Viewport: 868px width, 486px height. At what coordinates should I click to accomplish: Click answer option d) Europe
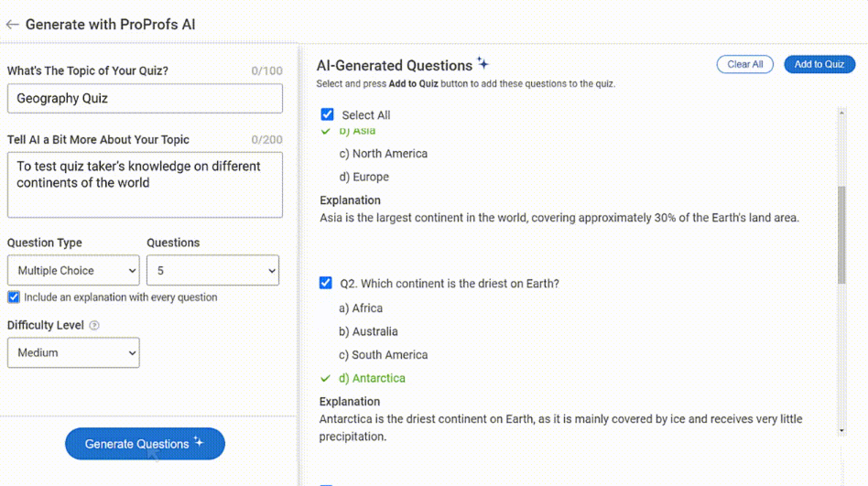(x=363, y=178)
